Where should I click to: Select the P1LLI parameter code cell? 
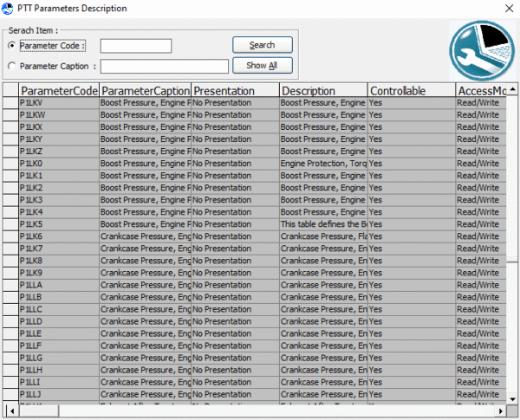tap(59, 383)
